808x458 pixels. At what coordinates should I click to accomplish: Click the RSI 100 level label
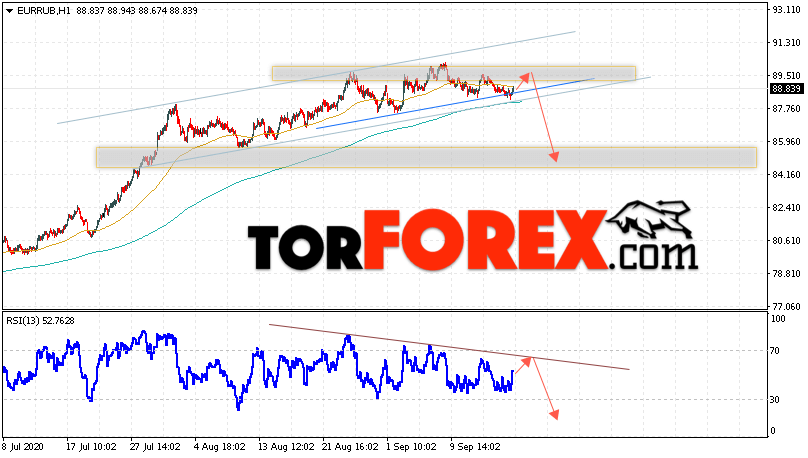click(778, 319)
